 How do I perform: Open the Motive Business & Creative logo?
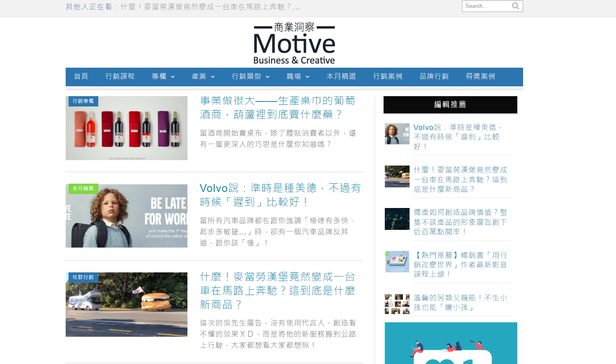(x=294, y=44)
